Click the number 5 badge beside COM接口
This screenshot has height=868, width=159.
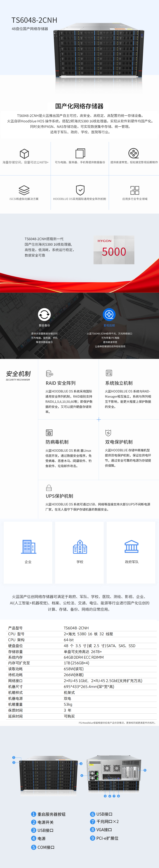pos(34,847)
